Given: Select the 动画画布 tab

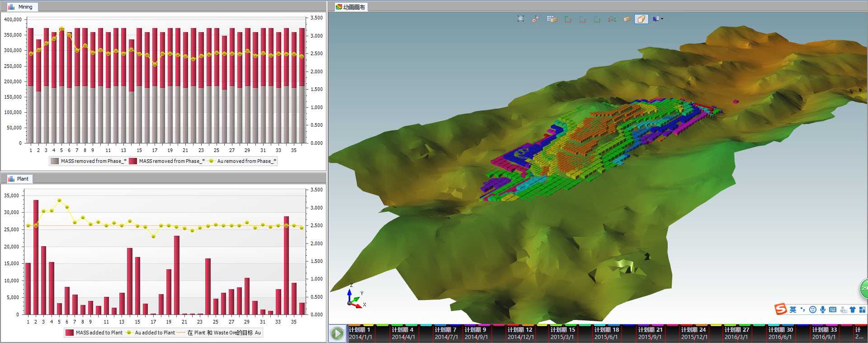Looking at the screenshot, I should coord(351,7).
